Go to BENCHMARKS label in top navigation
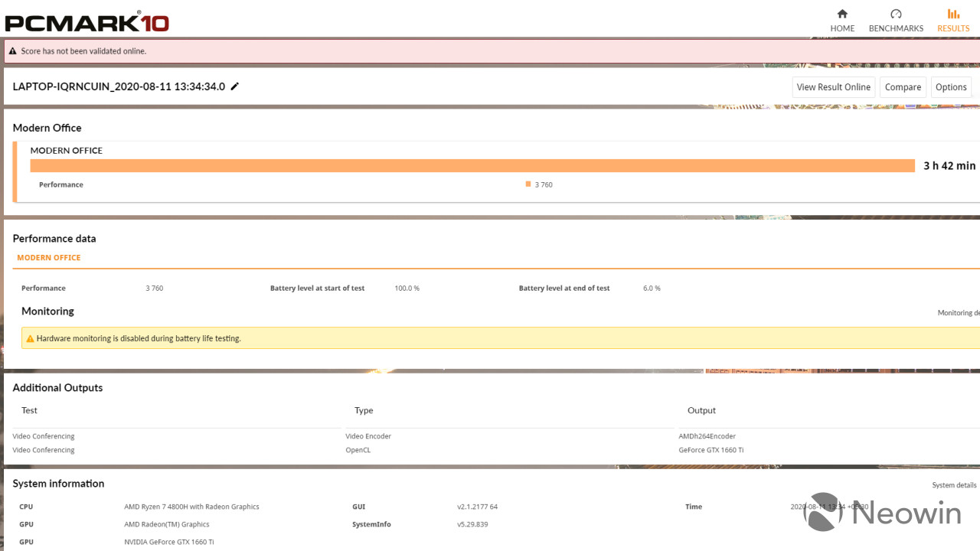 (896, 28)
